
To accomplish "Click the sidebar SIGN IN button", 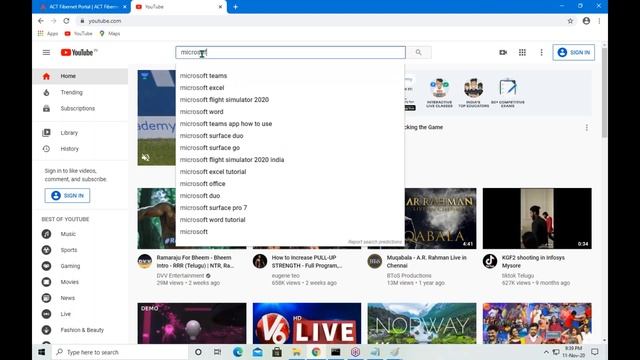I will [x=67, y=196].
